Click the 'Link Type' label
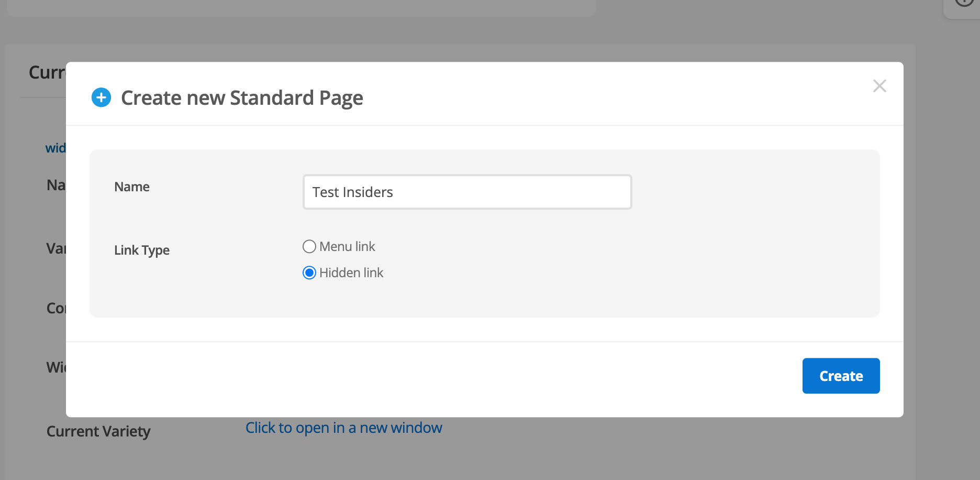 [142, 250]
